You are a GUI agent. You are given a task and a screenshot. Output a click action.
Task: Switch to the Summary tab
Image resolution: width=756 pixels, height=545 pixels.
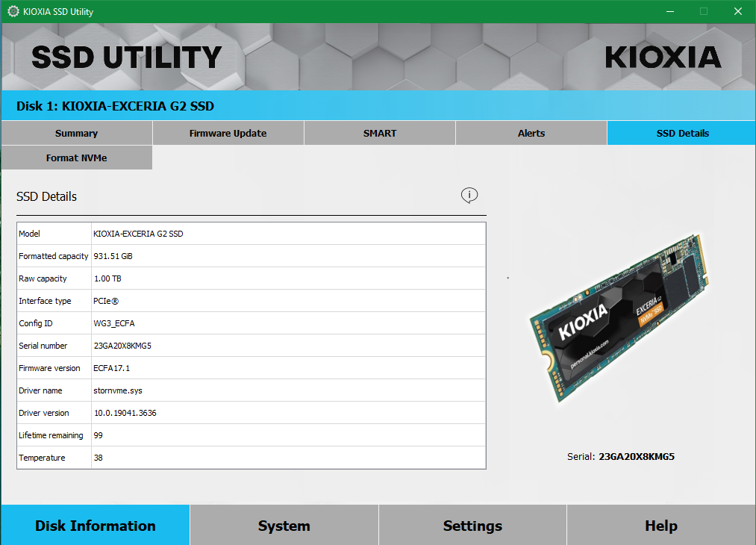coord(77,133)
